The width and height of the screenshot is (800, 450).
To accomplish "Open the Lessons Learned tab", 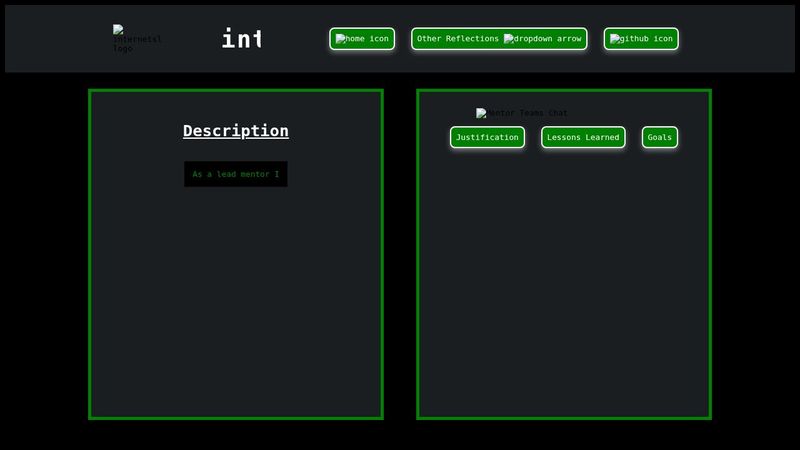I will pyautogui.click(x=583, y=137).
